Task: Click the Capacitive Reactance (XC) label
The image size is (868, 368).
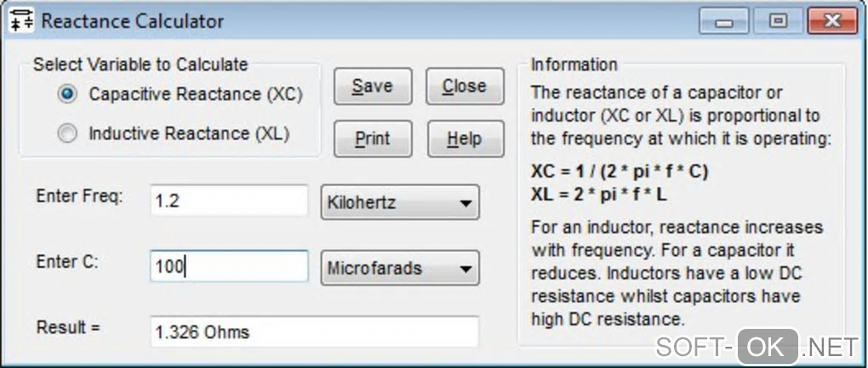Action: pos(196,93)
